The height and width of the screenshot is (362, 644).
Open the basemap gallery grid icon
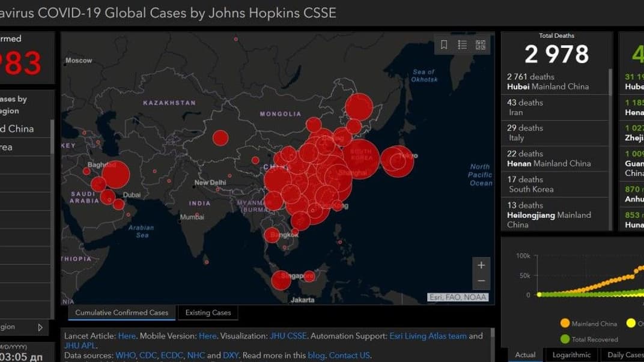point(481,45)
